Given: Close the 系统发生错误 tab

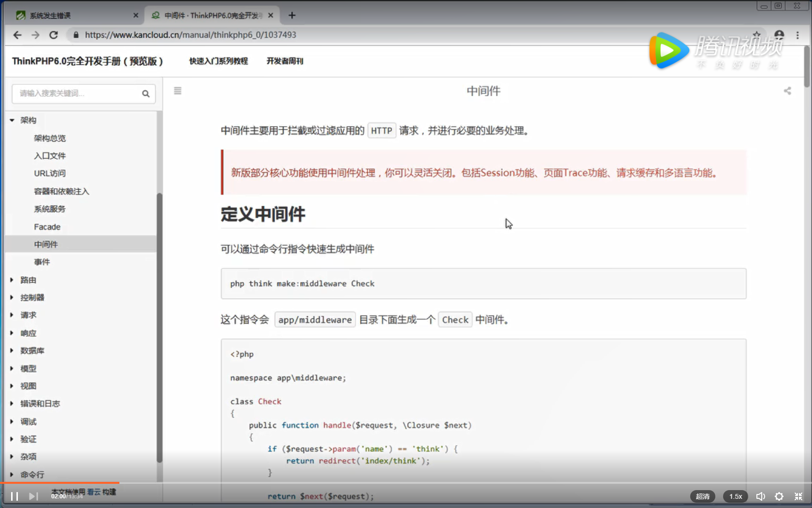Looking at the screenshot, I should (136, 15).
